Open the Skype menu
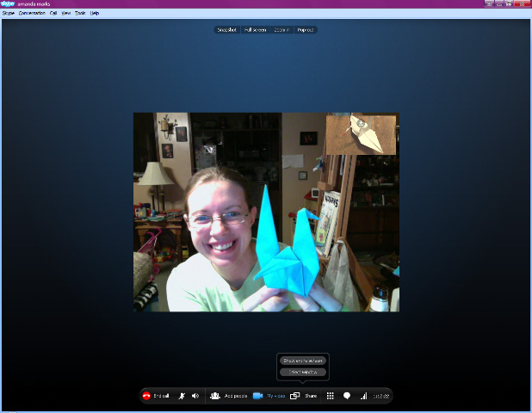The image size is (532, 413). tap(9, 13)
